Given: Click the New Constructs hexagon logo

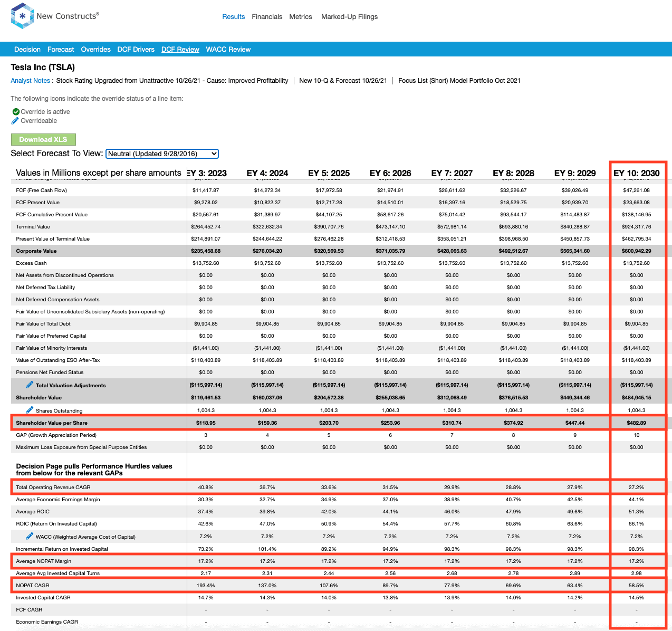Looking at the screenshot, I should pos(22,16).
